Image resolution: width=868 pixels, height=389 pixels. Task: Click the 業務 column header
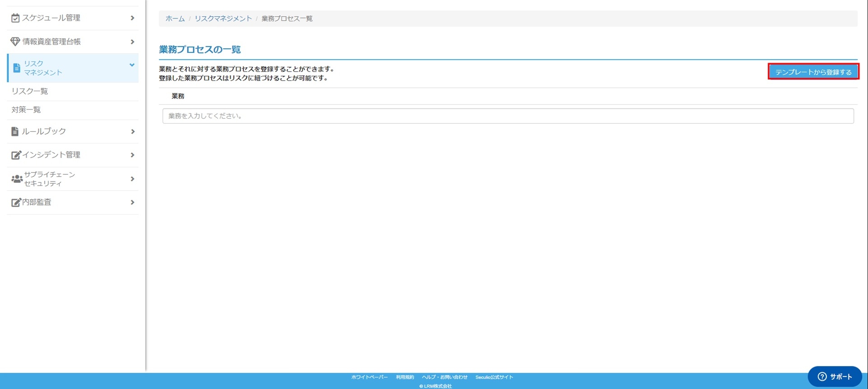point(178,96)
